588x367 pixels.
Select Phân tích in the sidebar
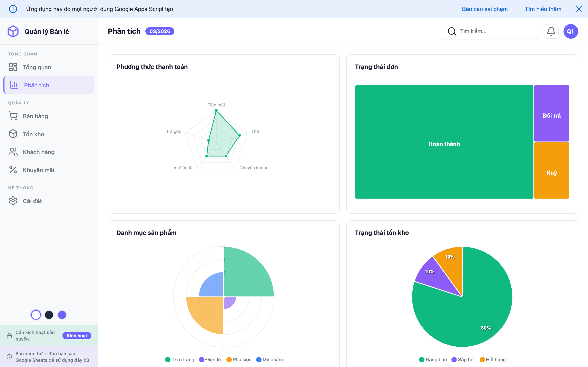click(x=37, y=85)
